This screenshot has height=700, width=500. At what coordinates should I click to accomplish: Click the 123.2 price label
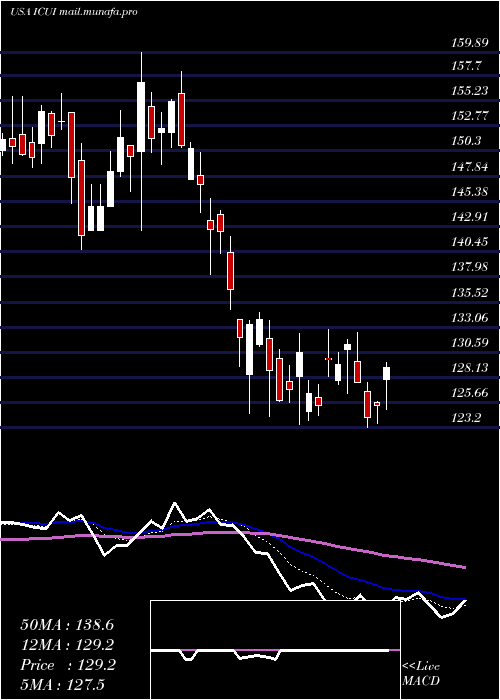[x=466, y=418]
